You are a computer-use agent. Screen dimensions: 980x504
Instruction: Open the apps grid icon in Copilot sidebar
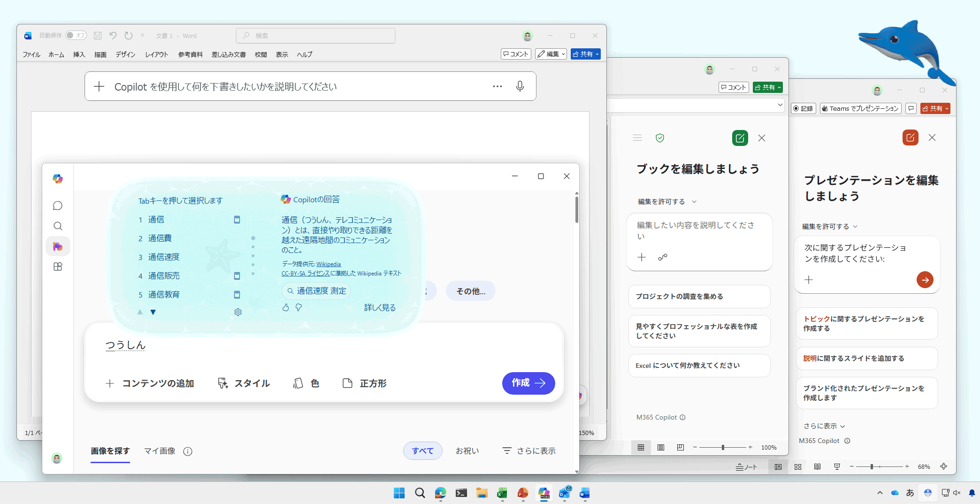pos(58,267)
